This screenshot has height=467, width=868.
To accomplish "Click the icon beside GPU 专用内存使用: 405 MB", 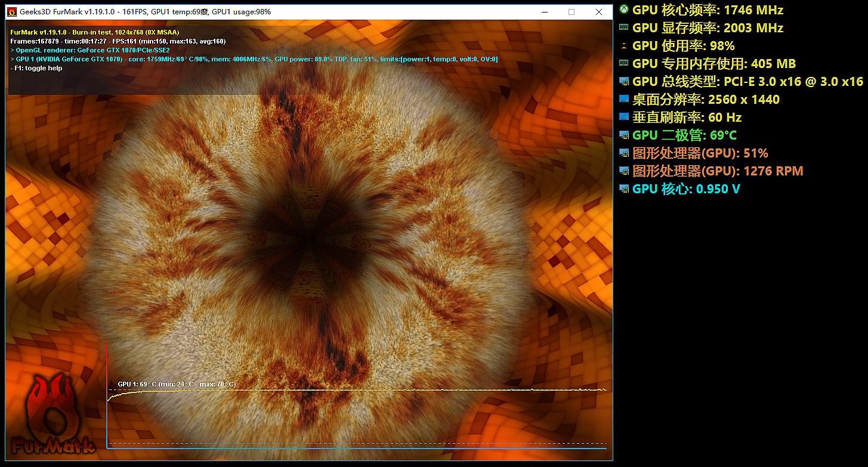I will coord(624,63).
